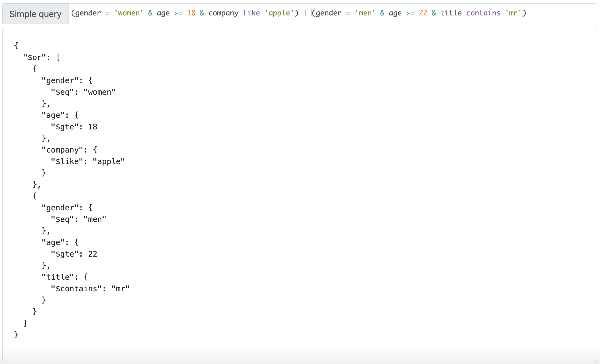The height and width of the screenshot is (364, 600).
Task: Click the "company" key in JSON output
Action: 63,150
